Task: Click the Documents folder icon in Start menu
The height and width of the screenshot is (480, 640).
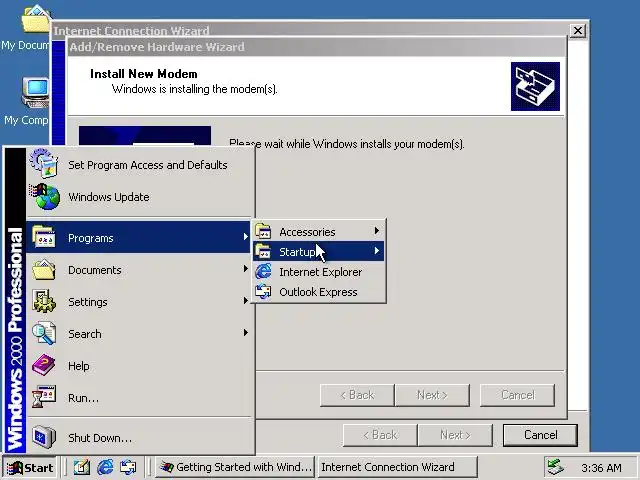Action: pyautogui.click(x=44, y=269)
